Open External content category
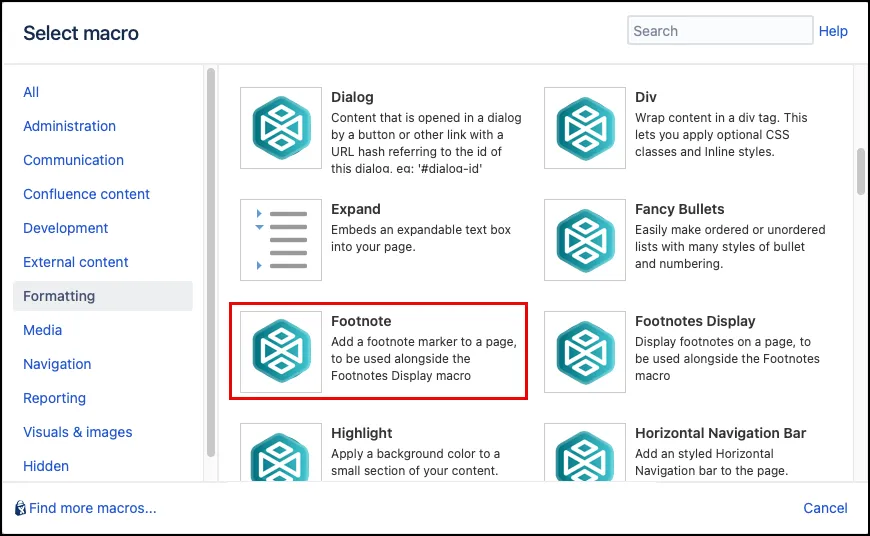This screenshot has width=870, height=536. point(75,262)
